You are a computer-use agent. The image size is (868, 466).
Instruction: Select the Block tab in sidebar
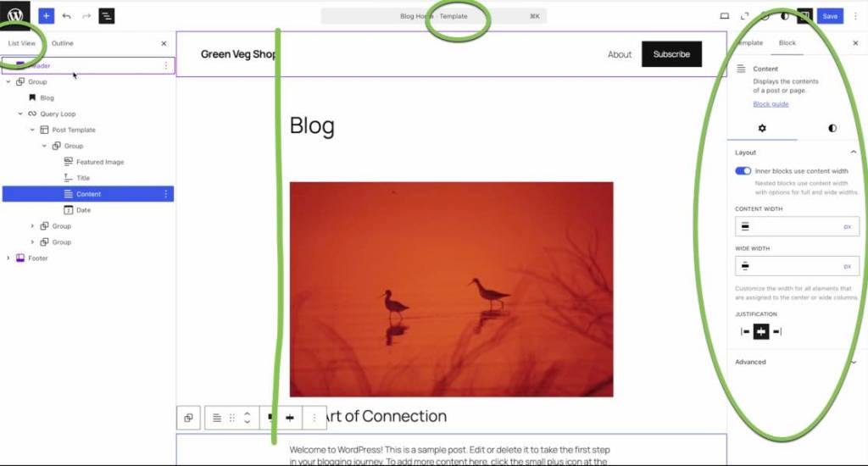pyautogui.click(x=787, y=42)
